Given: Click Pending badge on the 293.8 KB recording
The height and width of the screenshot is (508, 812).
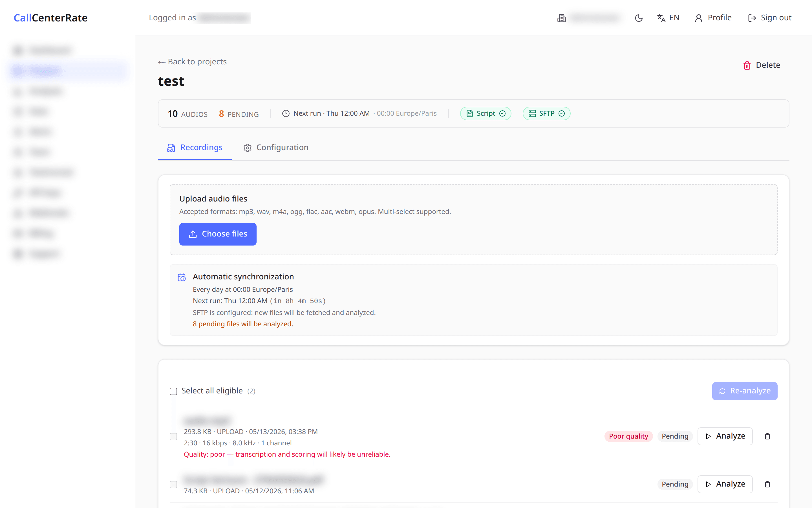Looking at the screenshot, I should tap(675, 436).
